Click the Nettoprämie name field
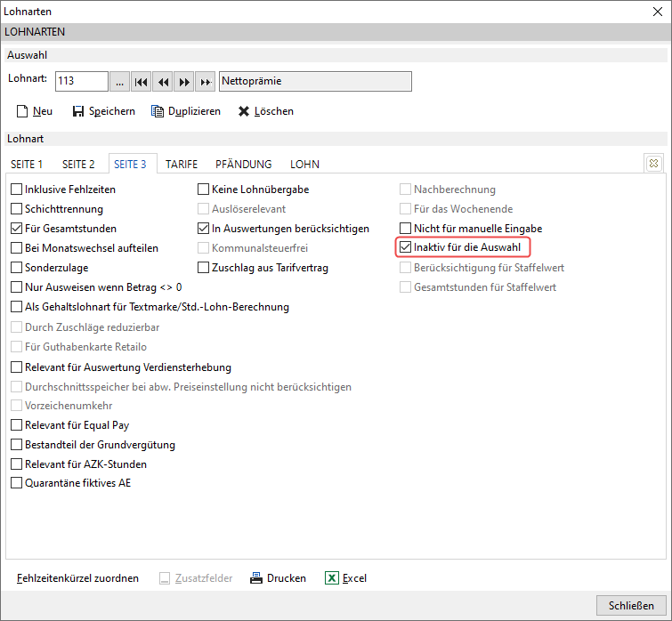Viewport: 672px width, 621px height. coord(315,81)
